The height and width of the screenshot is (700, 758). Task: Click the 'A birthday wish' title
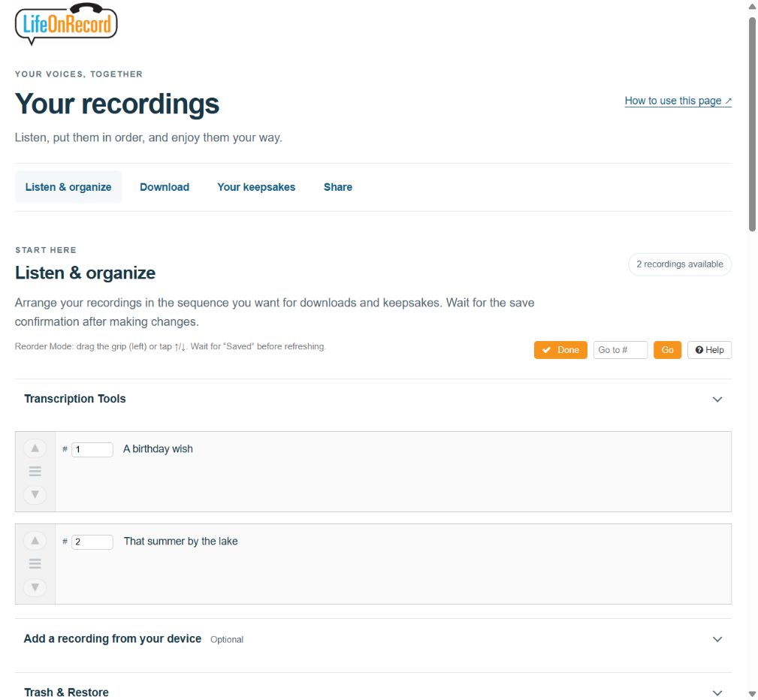coord(158,448)
